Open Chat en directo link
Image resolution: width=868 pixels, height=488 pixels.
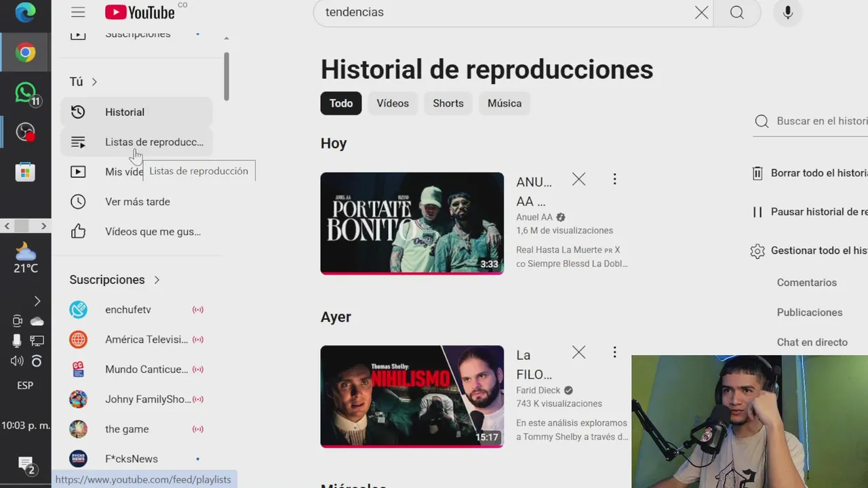[x=812, y=342]
